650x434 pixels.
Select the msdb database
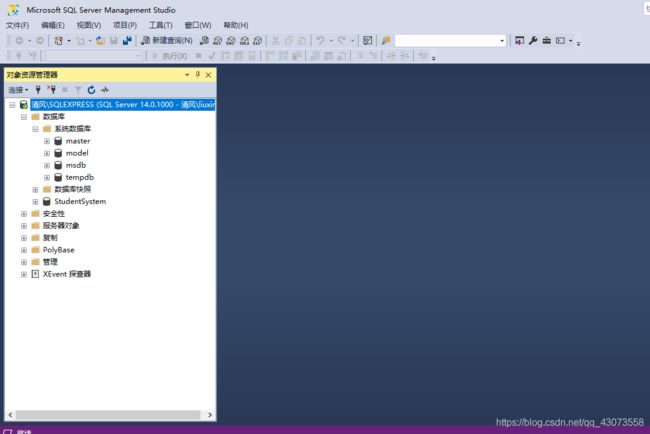point(76,165)
